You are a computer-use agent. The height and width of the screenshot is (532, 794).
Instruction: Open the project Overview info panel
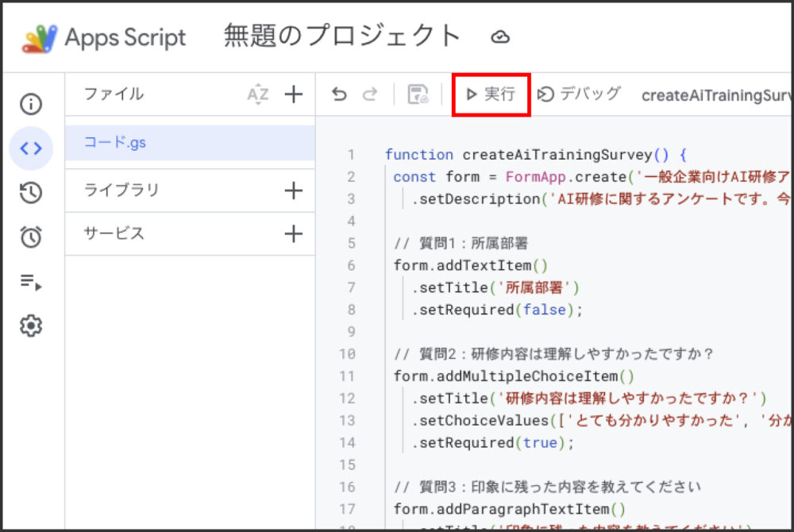tap(31, 104)
